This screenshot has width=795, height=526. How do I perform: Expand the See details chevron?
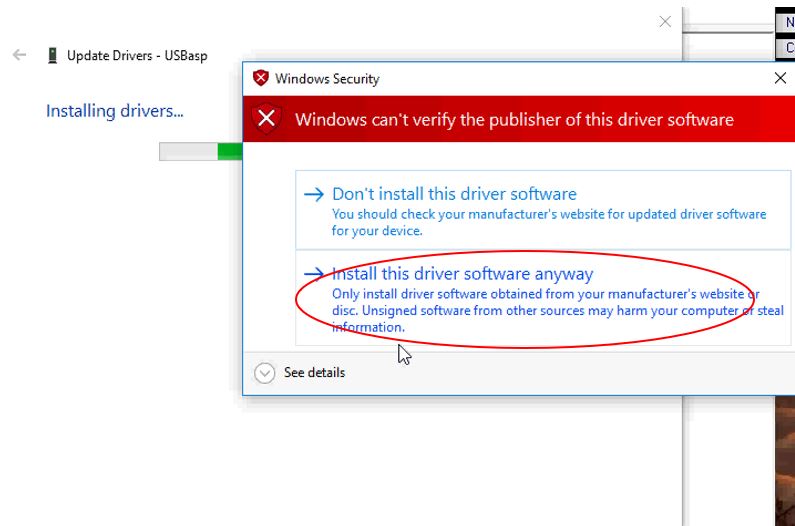[x=265, y=373]
